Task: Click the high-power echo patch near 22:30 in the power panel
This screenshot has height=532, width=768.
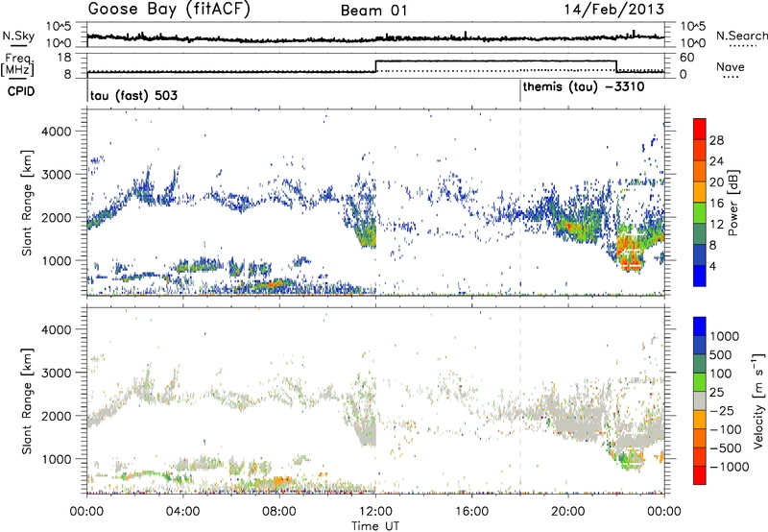Action: 630,249
